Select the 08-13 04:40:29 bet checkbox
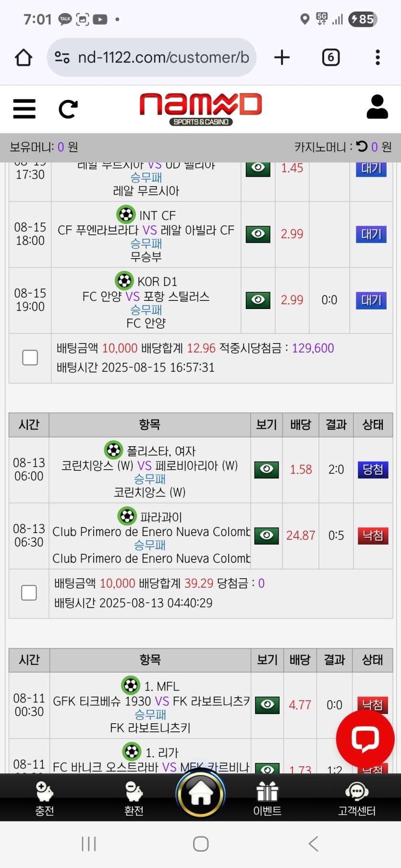 pyautogui.click(x=29, y=593)
